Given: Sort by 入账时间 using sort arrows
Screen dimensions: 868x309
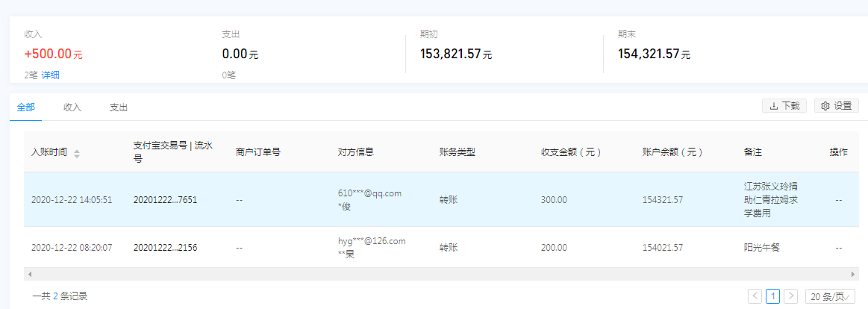Looking at the screenshot, I should [x=77, y=153].
